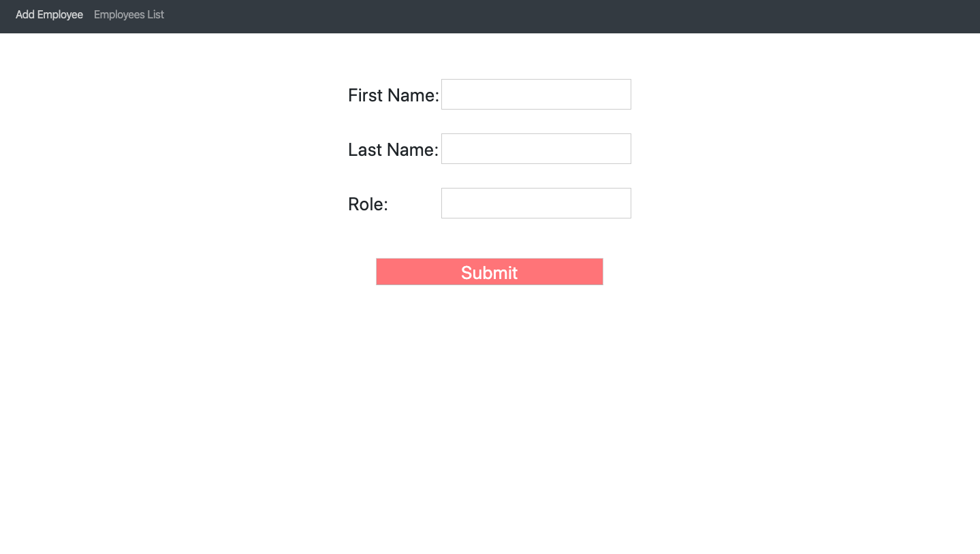
Task: Click the Role label
Action: point(367,203)
